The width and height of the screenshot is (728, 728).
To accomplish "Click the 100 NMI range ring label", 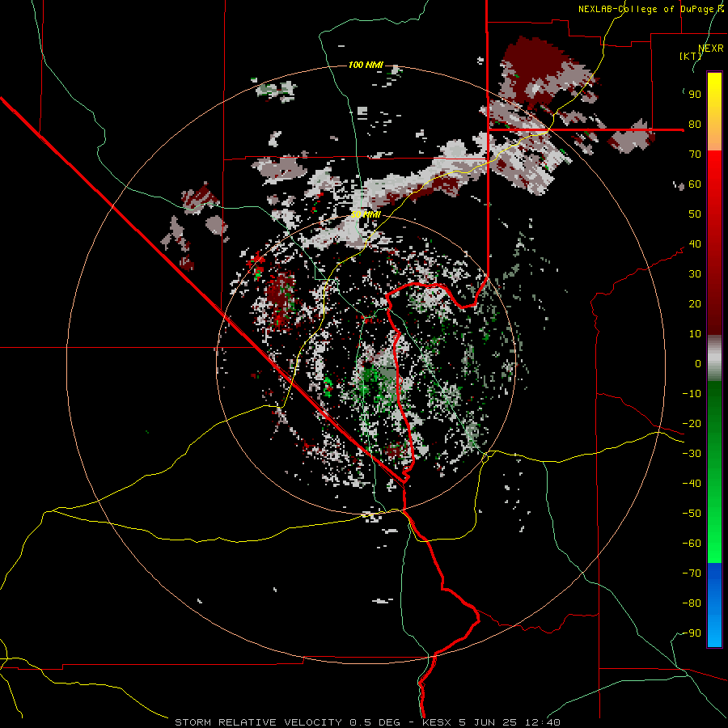I will coord(366,65).
